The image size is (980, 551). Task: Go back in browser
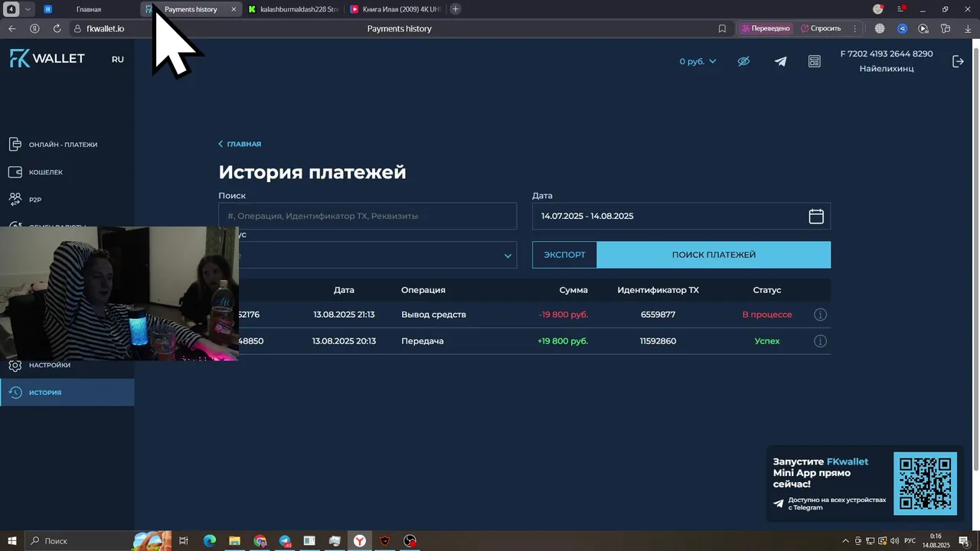(11, 28)
